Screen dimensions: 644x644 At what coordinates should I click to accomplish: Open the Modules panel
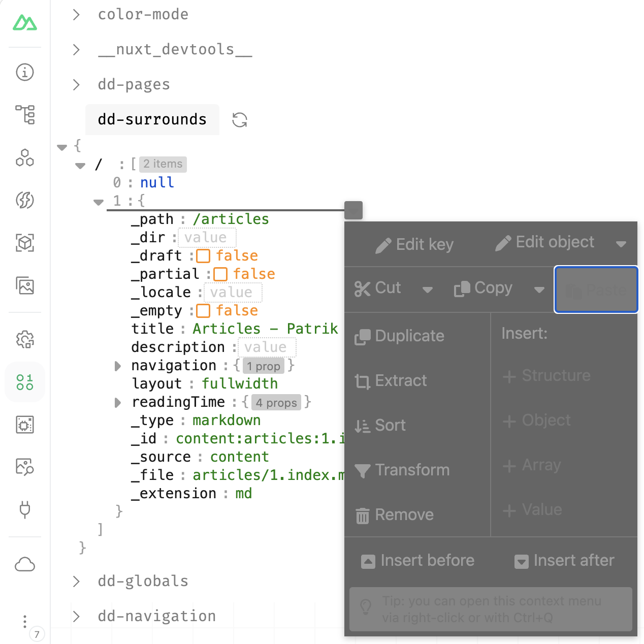(24, 243)
